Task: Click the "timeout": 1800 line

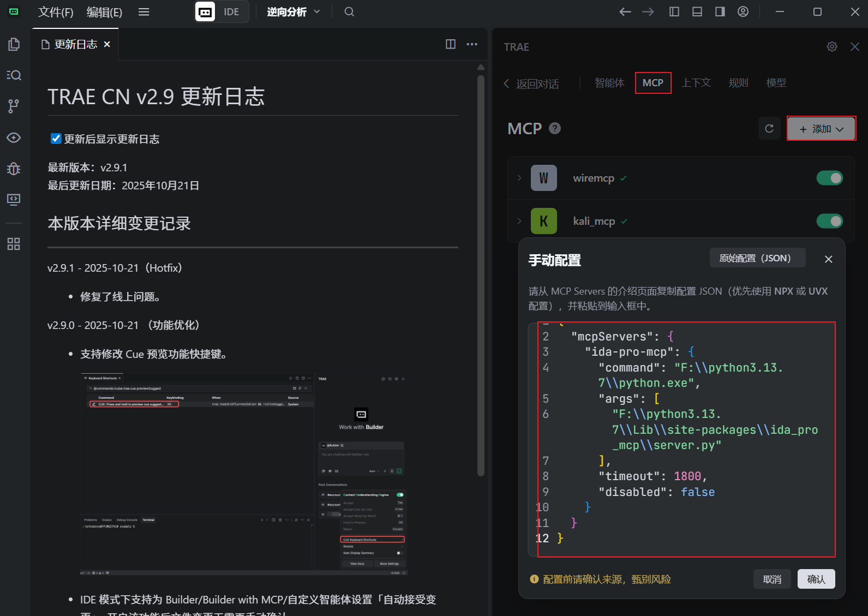Action: tap(653, 476)
